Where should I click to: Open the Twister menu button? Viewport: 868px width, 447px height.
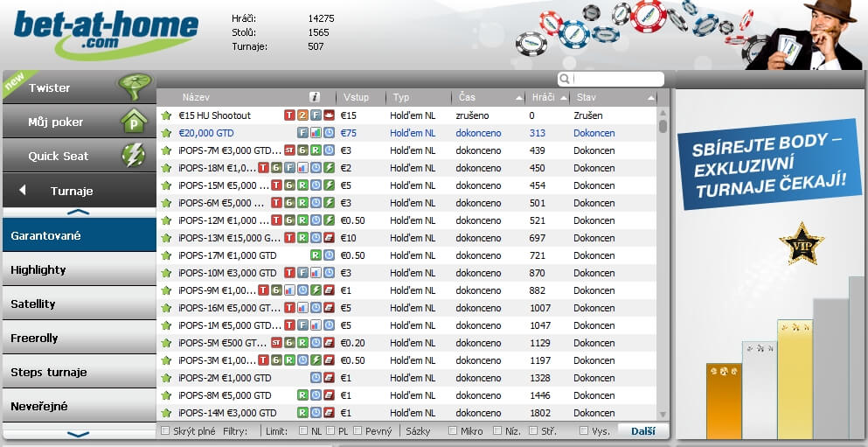[80, 87]
